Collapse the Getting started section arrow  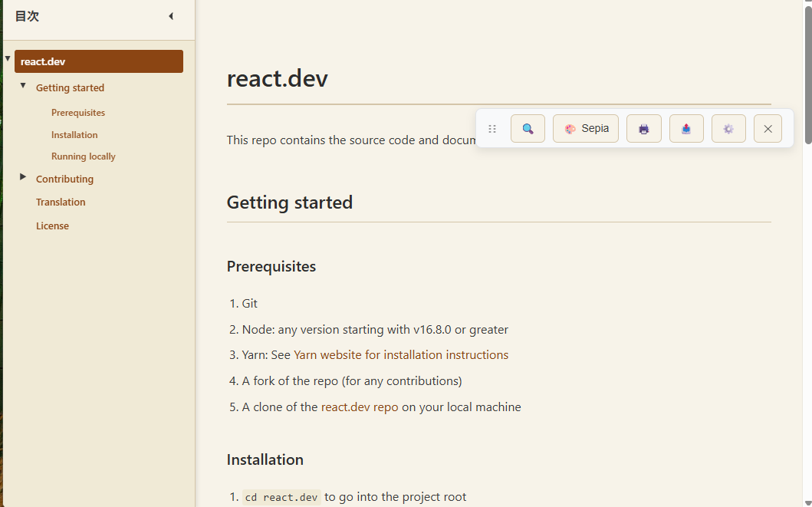[23, 85]
